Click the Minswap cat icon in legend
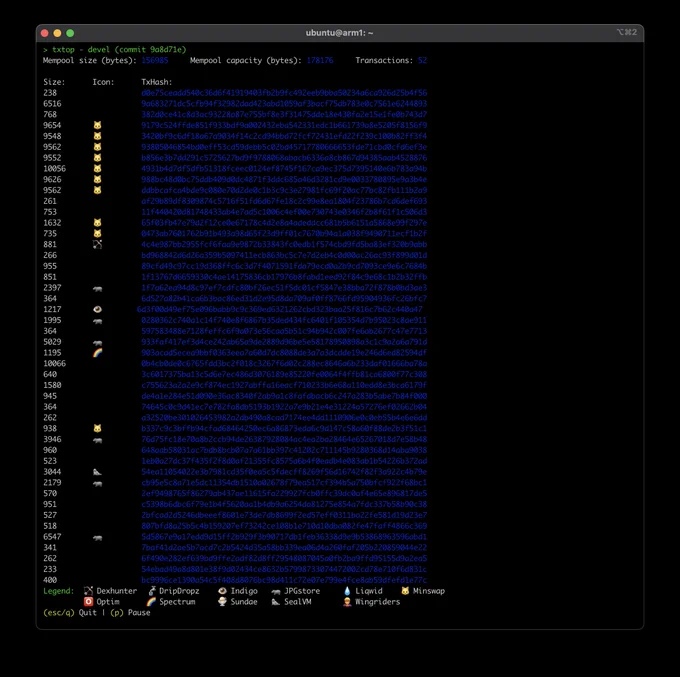This screenshot has height=677, width=680. click(x=405, y=591)
